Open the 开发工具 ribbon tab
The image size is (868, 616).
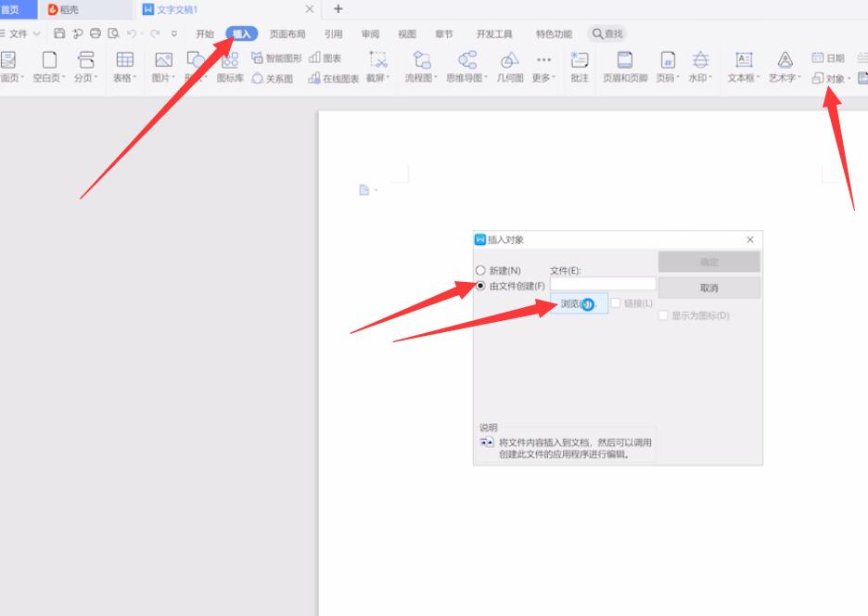coord(493,33)
